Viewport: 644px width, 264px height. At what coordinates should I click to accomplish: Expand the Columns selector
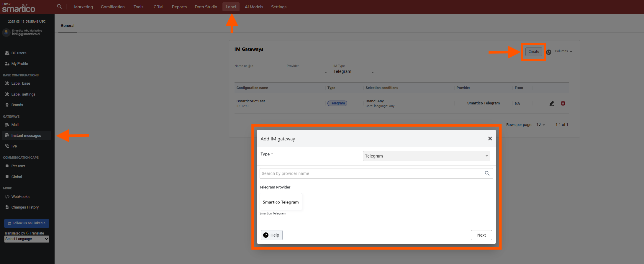click(x=563, y=51)
